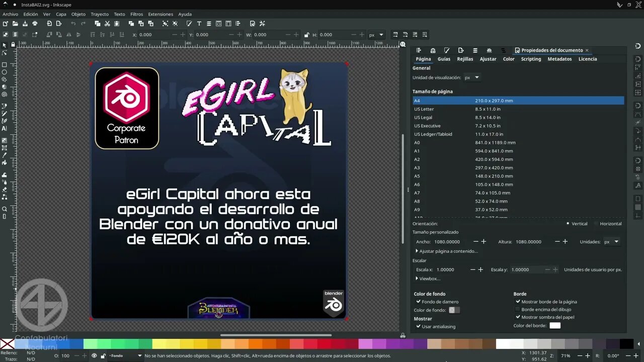The height and width of the screenshot is (362, 644).
Task: Toggle Mostrar borde de la página checkbox
Action: click(518, 302)
